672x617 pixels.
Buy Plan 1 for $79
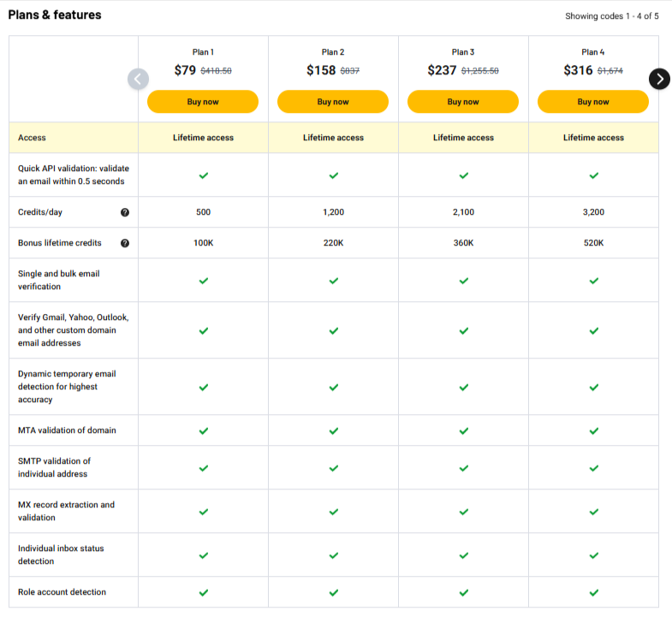[x=203, y=102]
